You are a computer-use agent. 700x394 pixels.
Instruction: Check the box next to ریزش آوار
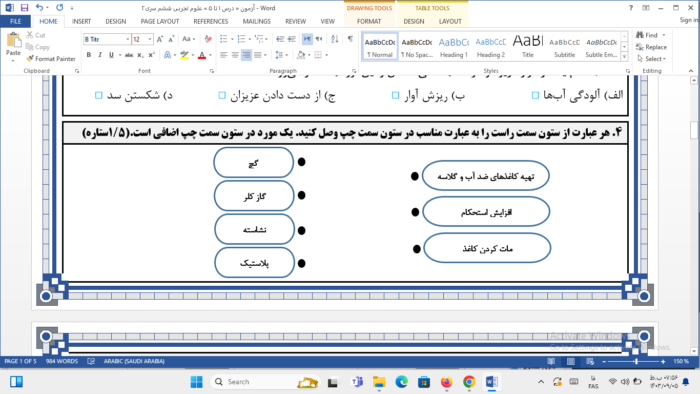click(x=395, y=95)
